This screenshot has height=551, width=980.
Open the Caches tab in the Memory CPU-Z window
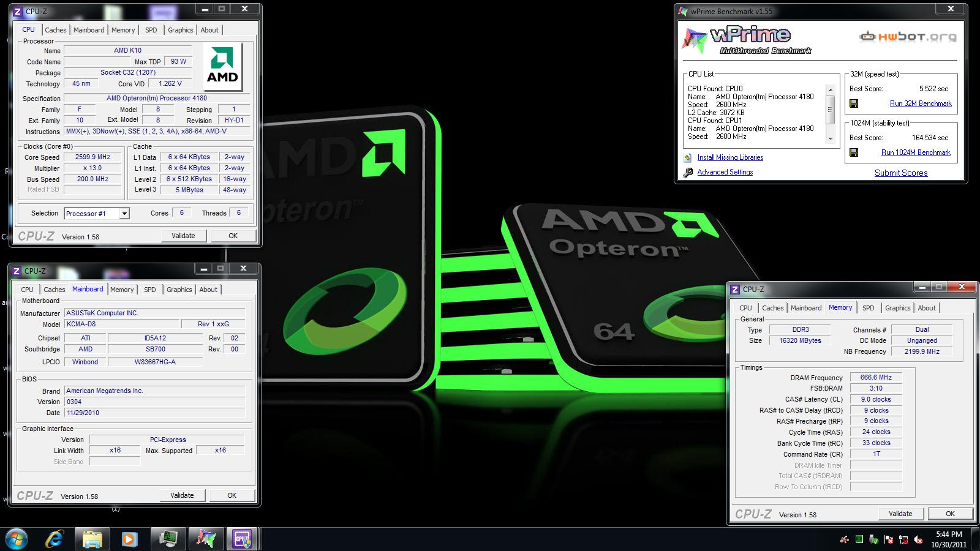pos(773,308)
